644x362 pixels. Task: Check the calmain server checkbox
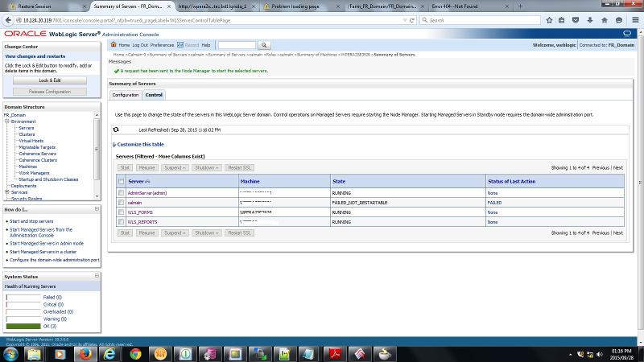point(122,203)
